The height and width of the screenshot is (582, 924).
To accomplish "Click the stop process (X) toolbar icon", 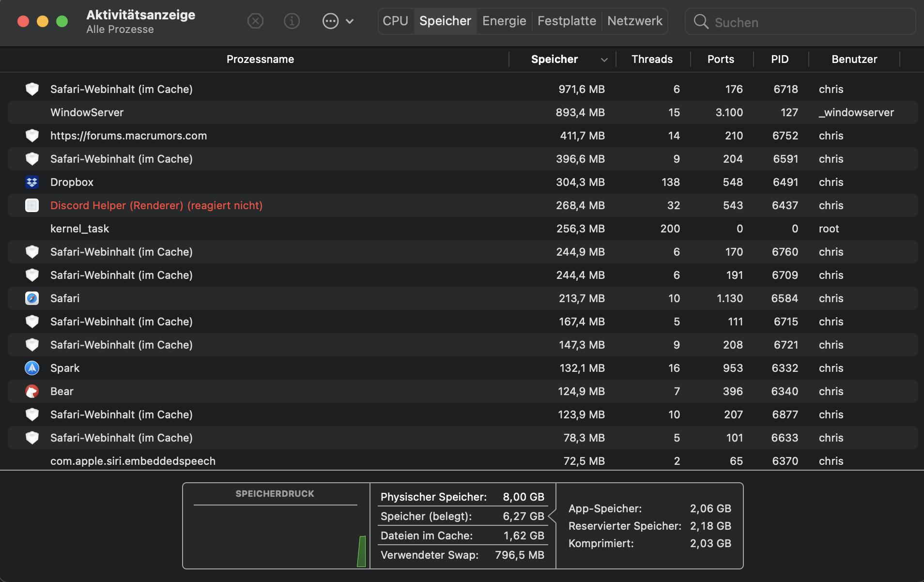I will (x=255, y=21).
